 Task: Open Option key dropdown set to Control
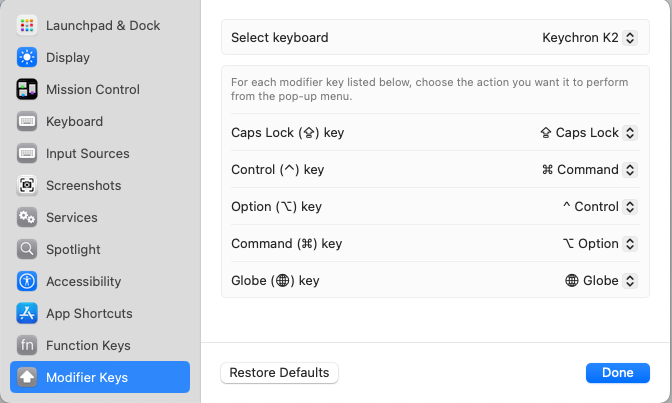coord(600,207)
